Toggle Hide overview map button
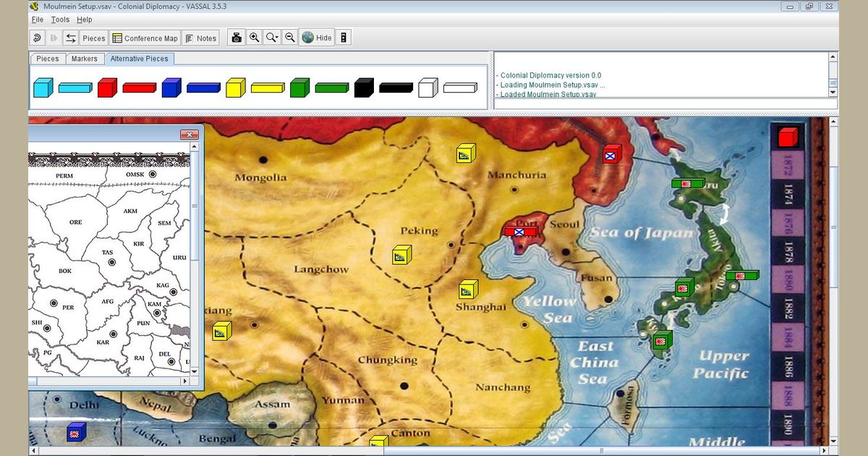868x456 pixels. [317, 38]
